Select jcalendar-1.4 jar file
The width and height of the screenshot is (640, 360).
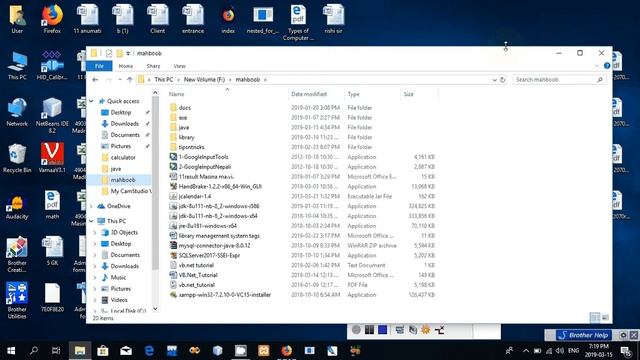195,196
